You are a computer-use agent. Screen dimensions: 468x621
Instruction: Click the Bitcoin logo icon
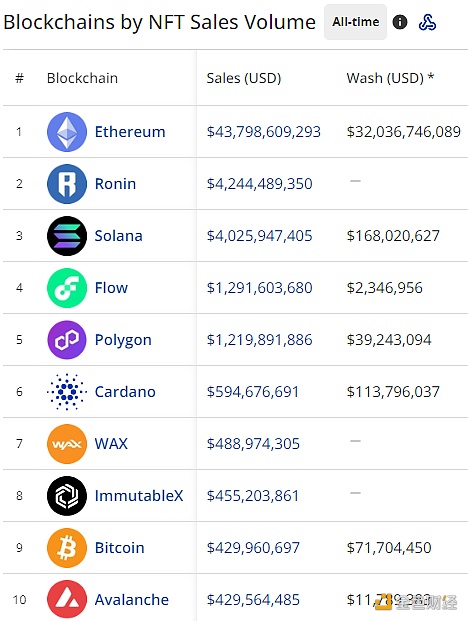pos(67,548)
